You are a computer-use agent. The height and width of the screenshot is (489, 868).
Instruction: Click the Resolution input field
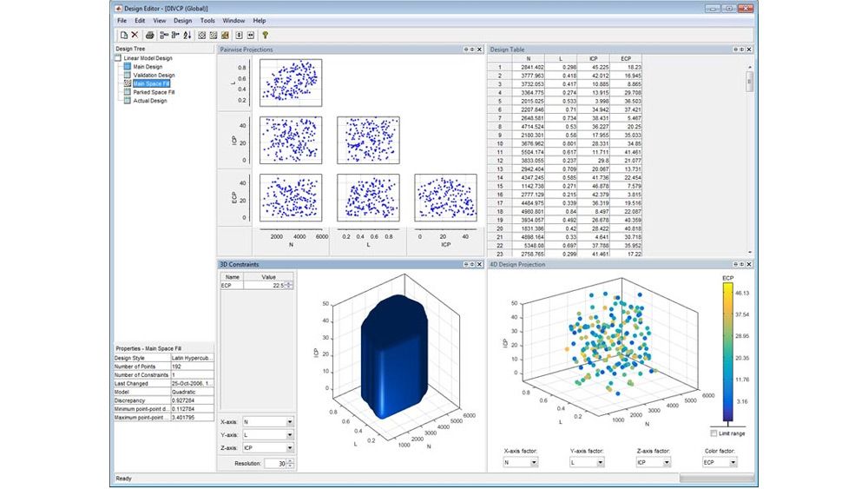(x=274, y=465)
